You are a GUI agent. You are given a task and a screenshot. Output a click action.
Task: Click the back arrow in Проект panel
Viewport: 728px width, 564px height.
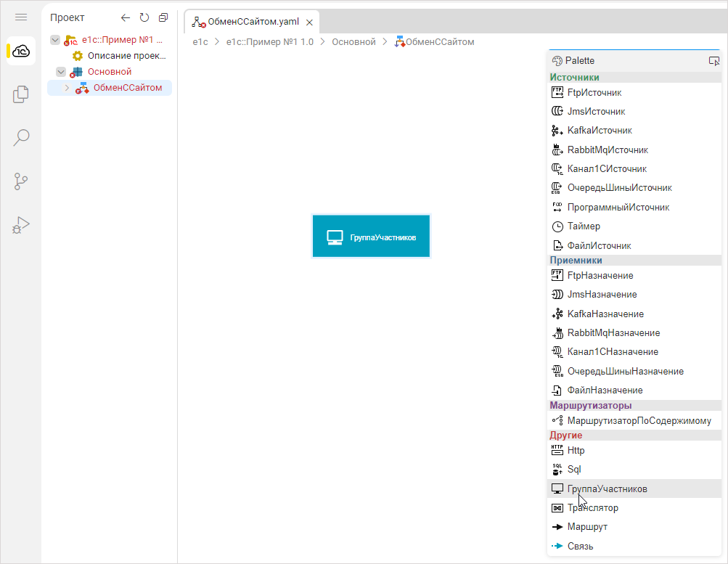click(x=126, y=17)
